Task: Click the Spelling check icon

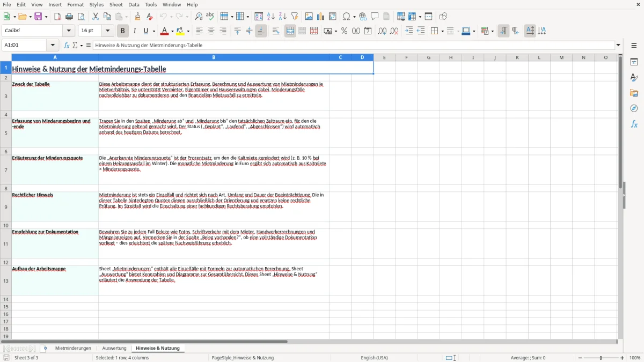Action: (x=210, y=17)
